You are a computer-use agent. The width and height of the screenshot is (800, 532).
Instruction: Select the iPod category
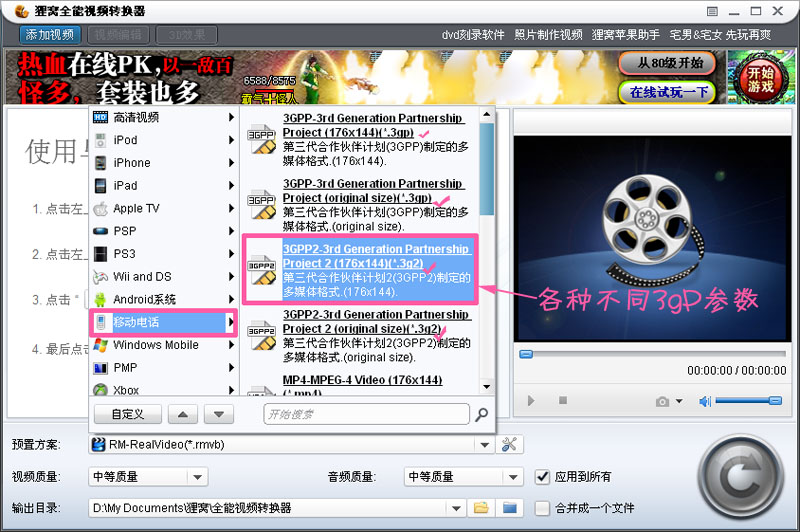(163, 140)
